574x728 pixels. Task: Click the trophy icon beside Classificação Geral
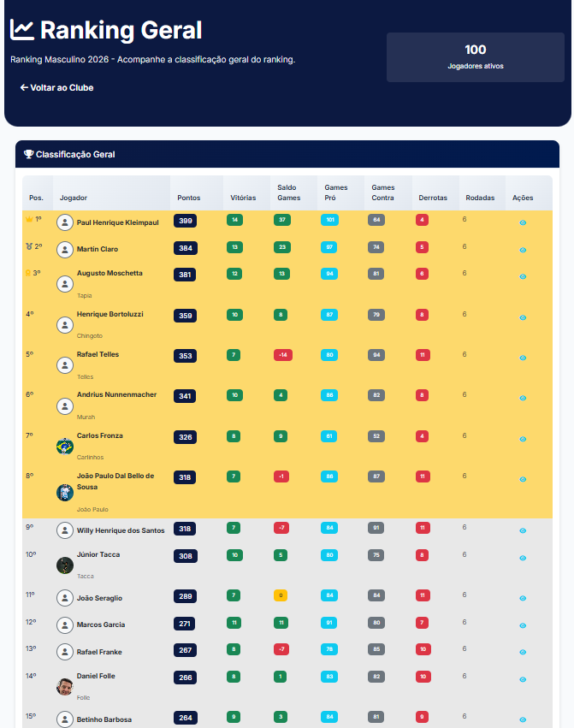click(x=28, y=154)
